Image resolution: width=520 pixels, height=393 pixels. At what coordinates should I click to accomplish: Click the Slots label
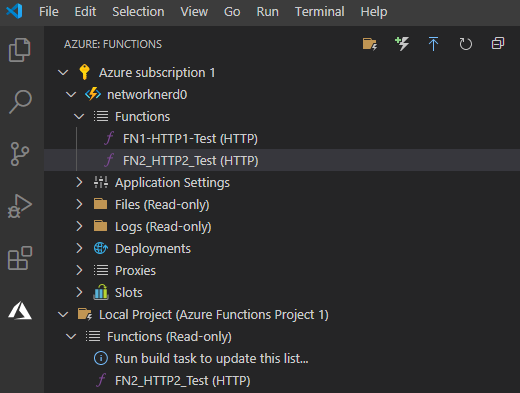coord(129,292)
